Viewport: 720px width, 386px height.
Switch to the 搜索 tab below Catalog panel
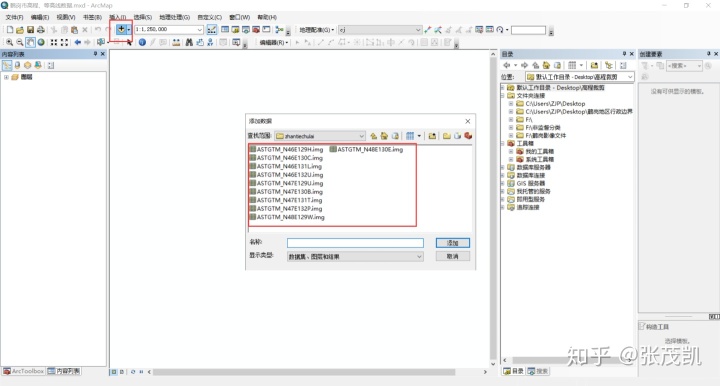pyautogui.click(x=538, y=371)
